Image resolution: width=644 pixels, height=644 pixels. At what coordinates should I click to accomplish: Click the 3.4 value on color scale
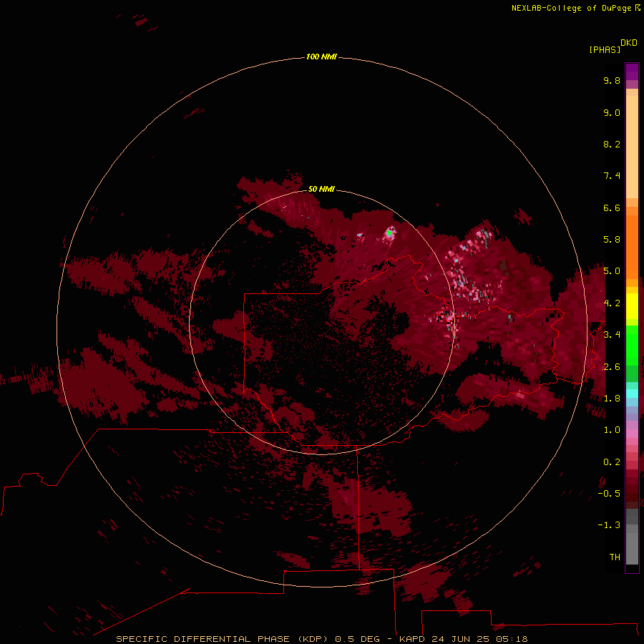point(612,335)
